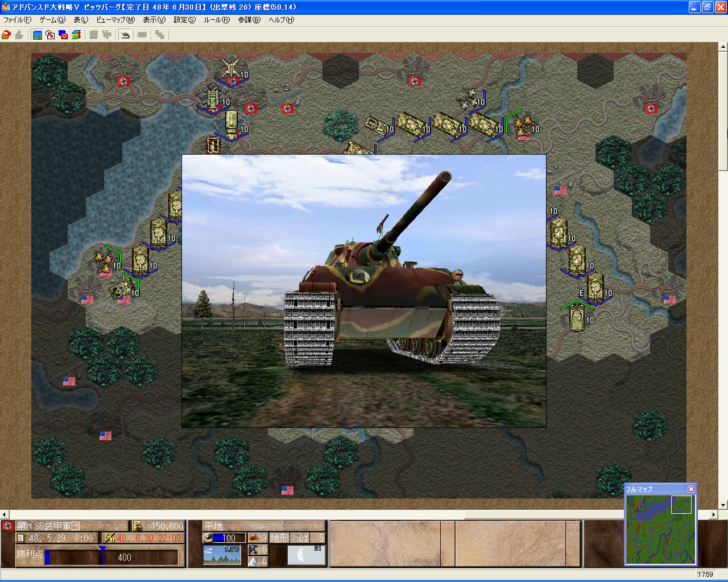This screenshot has width=728, height=582.
Task: Click the money bag funds icon
Action: coord(137,526)
